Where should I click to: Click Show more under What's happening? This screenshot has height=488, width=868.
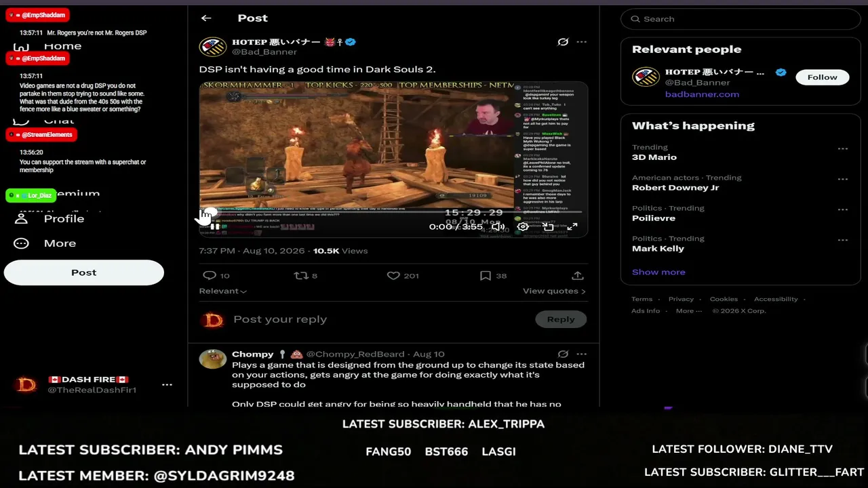658,272
